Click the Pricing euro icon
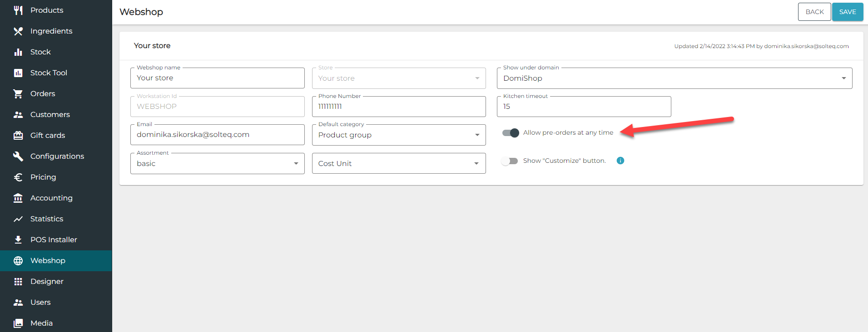This screenshot has width=868, height=332. 18,177
